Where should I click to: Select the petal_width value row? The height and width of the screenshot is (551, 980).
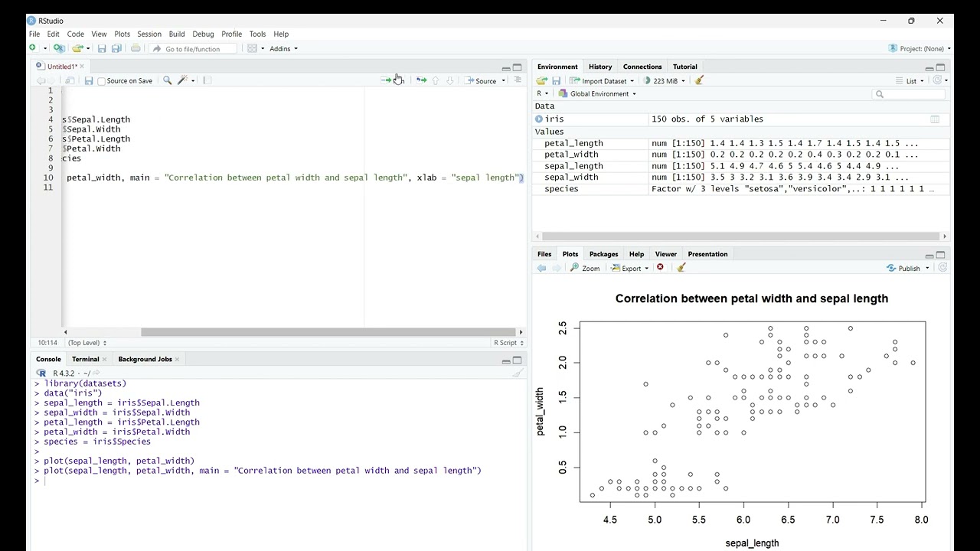(741, 155)
